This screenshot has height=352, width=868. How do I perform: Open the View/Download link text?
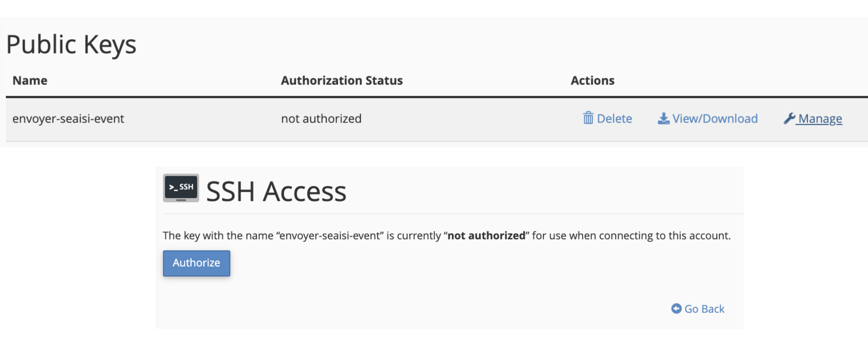715,119
